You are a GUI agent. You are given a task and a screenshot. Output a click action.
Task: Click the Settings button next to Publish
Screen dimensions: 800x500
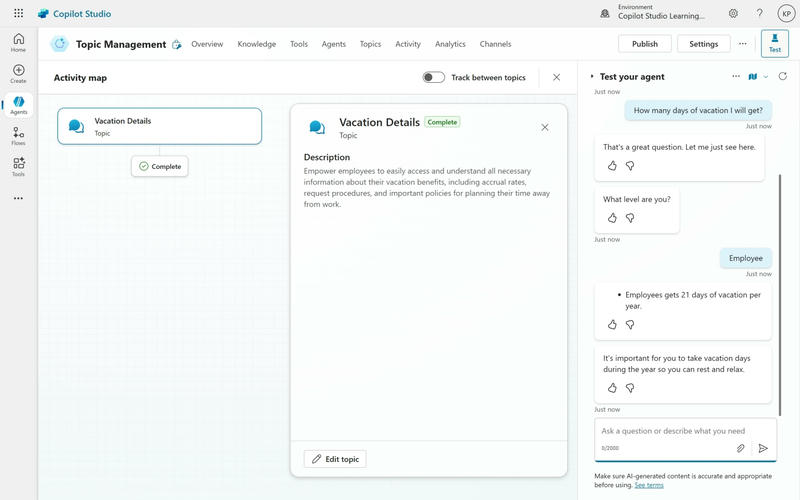pos(704,44)
